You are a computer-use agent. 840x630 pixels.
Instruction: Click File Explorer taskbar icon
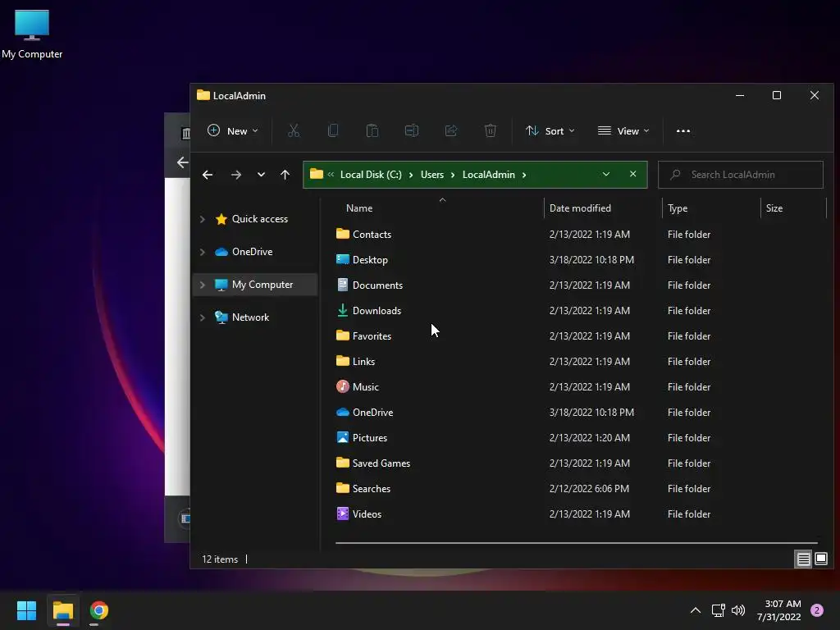coord(62,610)
